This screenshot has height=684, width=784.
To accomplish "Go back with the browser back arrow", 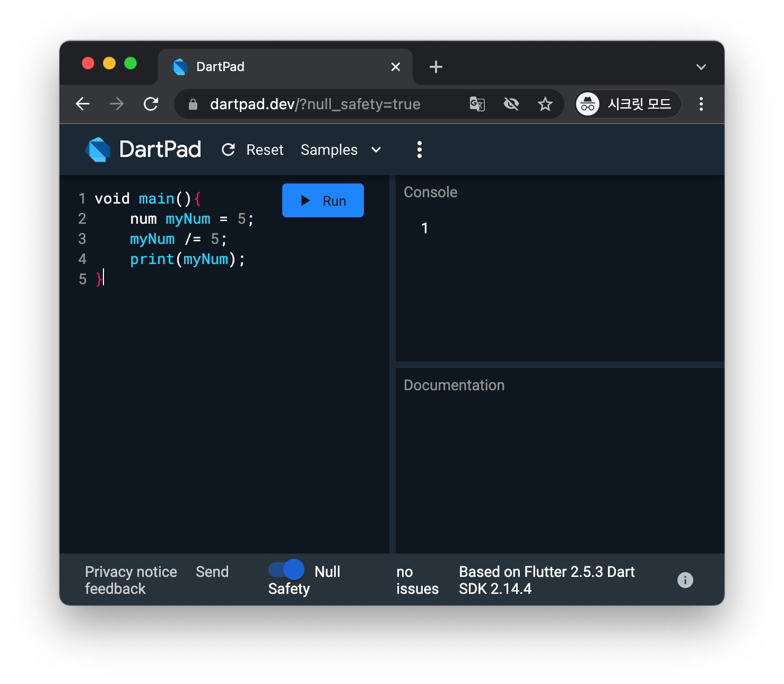I will 83,104.
